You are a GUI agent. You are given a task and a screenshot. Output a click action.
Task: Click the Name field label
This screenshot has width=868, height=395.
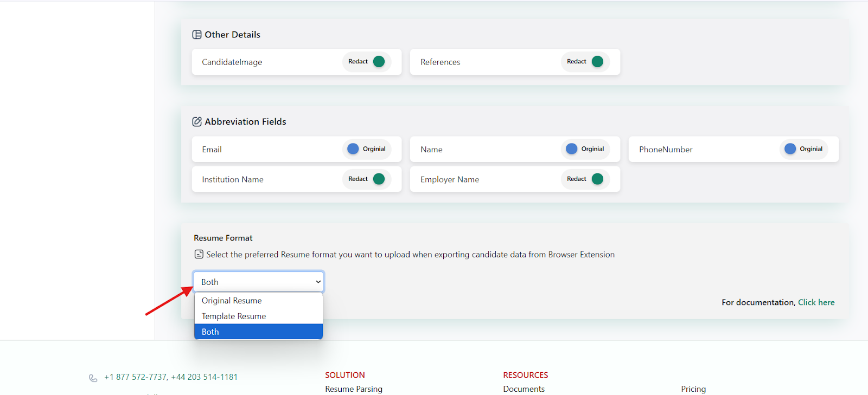[x=431, y=150]
